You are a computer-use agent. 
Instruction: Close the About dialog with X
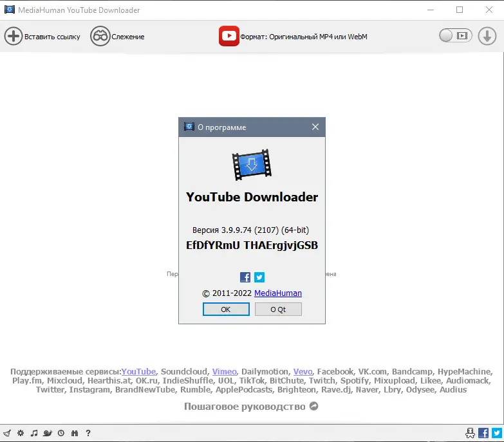[315, 127]
